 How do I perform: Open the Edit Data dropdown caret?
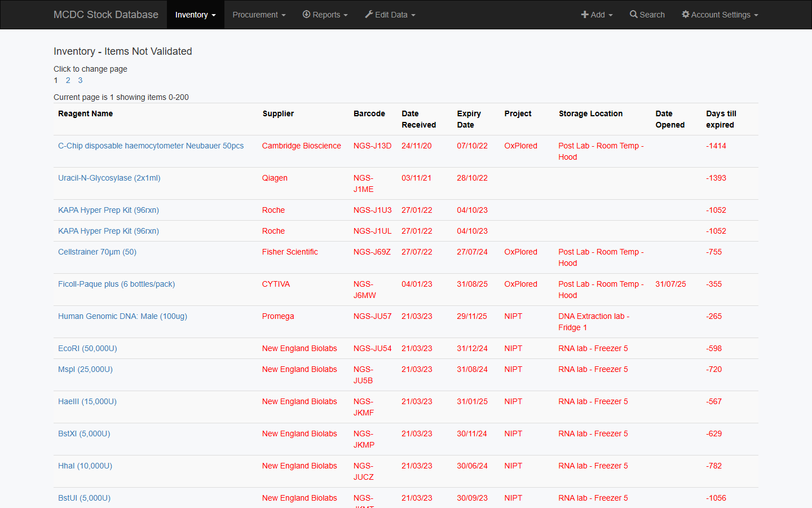click(413, 15)
